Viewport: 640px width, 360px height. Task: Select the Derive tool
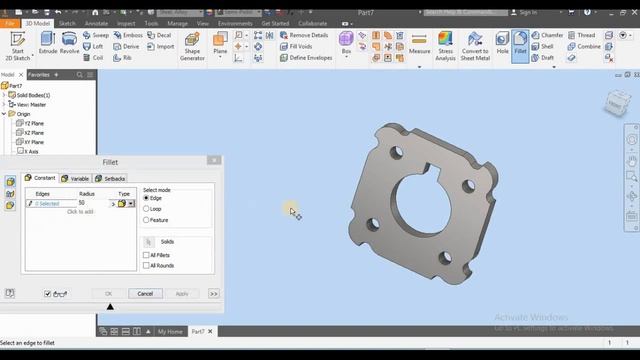(x=127, y=47)
